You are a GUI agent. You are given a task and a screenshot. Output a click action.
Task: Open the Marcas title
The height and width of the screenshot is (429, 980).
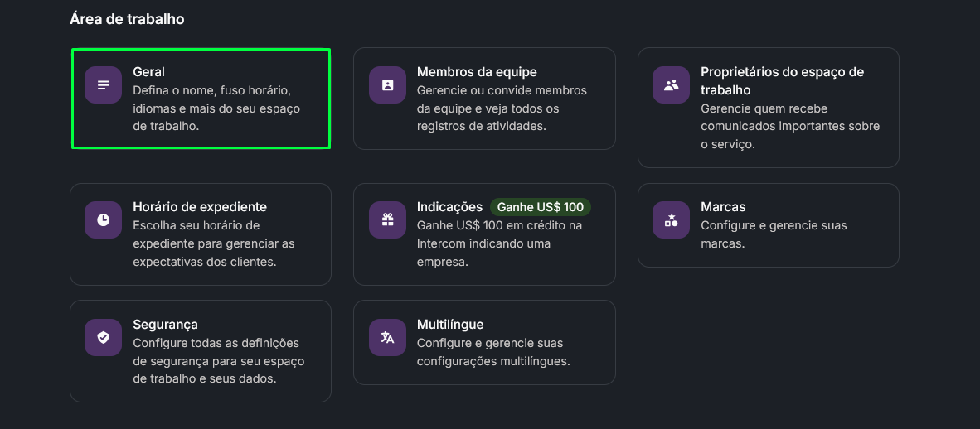pyautogui.click(x=723, y=207)
